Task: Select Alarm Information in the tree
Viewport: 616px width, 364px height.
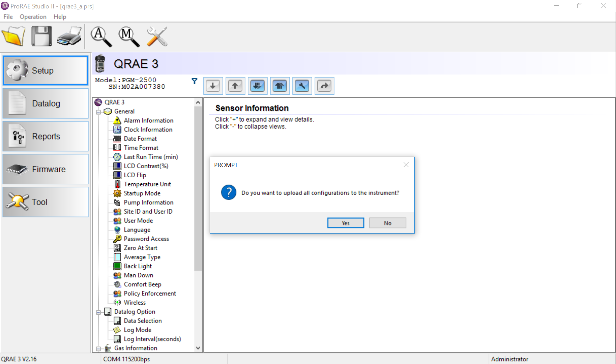Action: (148, 120)
